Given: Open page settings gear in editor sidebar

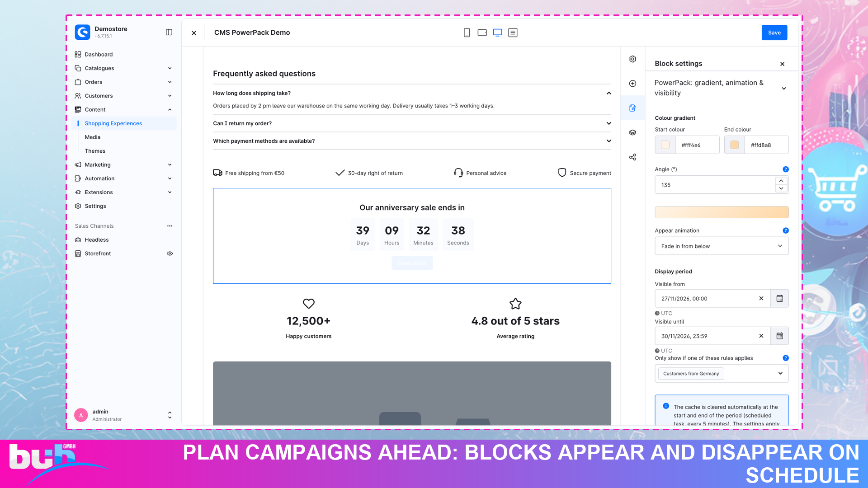Looking at the screenshot, I should point(633,59).
